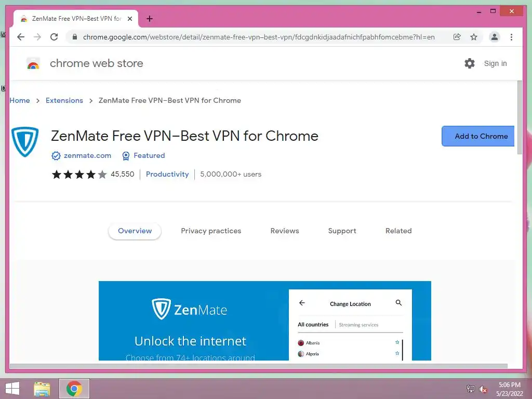Click the back arrow in Change Location preview
Image resolution: width=532 pixels, height=399 pixels.
pos(302,303)
